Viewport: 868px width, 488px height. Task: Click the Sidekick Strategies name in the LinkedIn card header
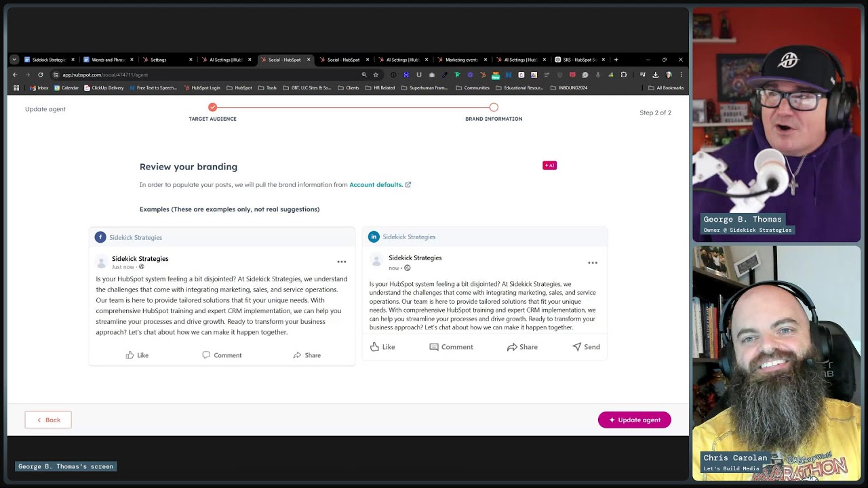pos(409,237)
